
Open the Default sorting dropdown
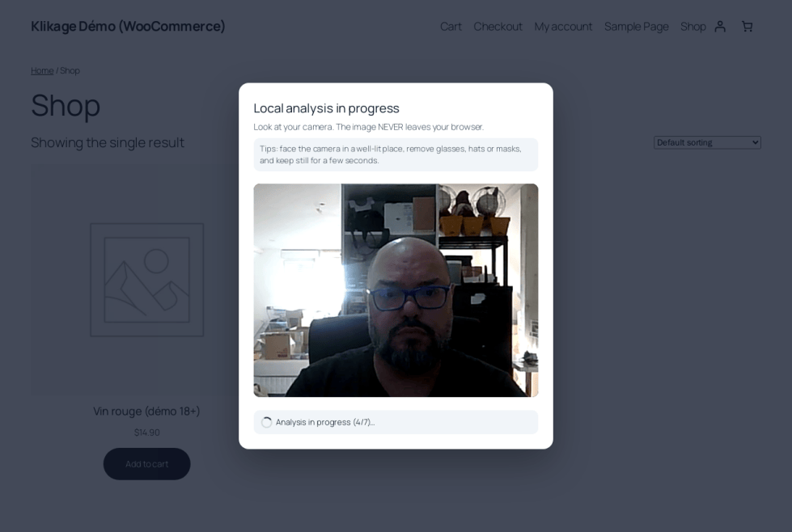pos(707,142)
